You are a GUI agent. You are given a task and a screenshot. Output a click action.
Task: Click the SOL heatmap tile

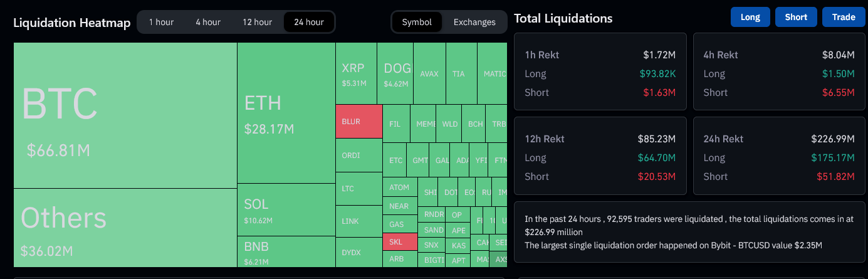[286, 210]
